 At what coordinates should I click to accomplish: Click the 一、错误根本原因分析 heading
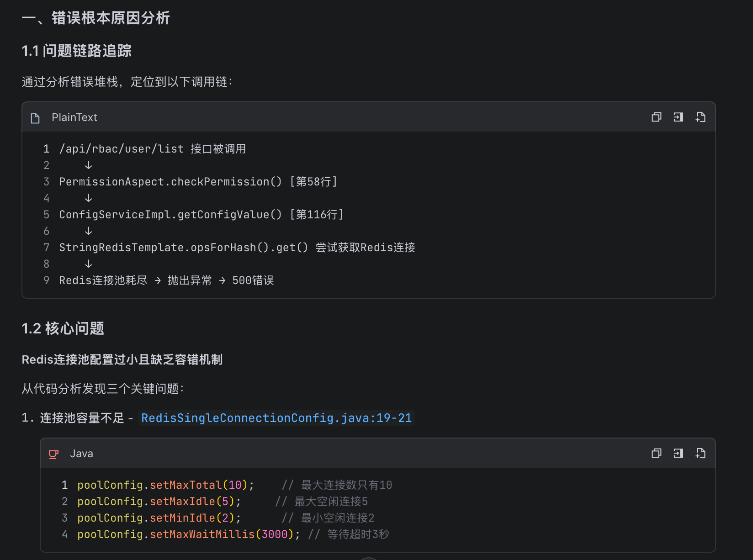pyautogui.click(x=96, y=18)
